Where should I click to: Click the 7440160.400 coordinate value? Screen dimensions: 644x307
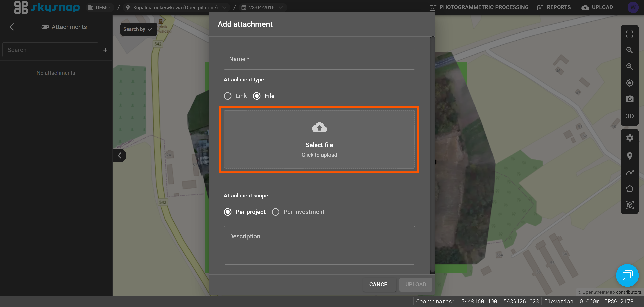click(479, 301)
